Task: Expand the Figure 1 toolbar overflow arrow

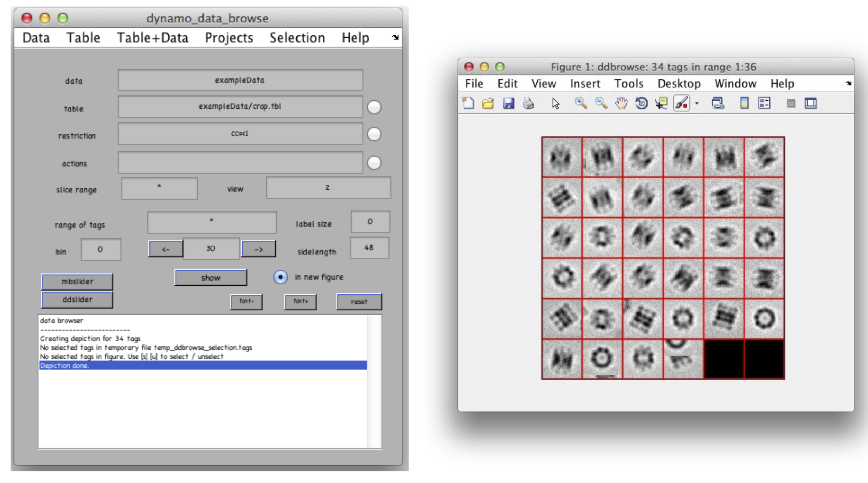Action: (848, 83)
